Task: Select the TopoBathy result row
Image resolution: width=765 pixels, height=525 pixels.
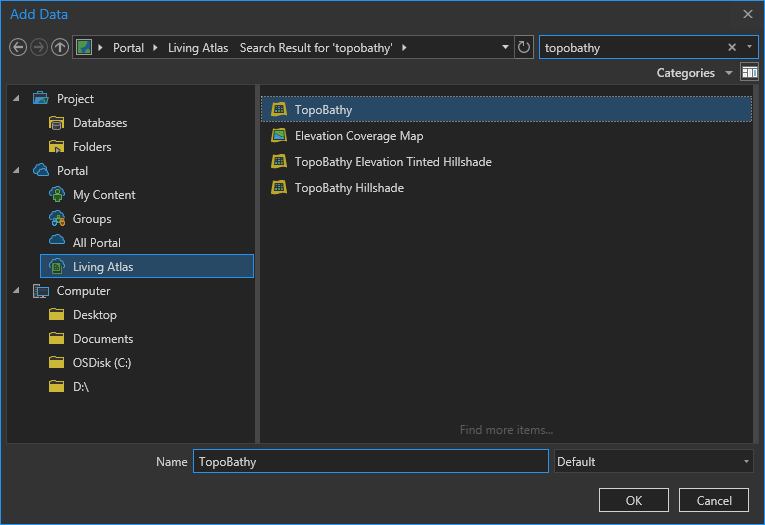Action: pos(506,109)
